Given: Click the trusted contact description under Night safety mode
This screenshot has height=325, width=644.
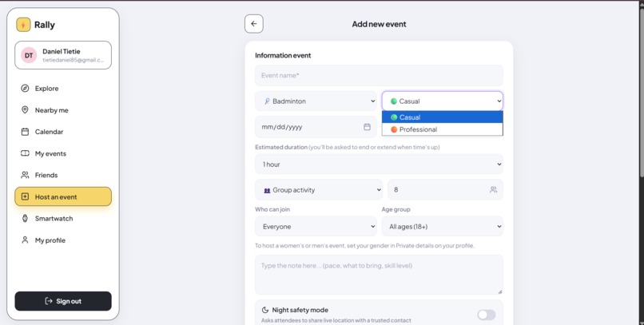Looking at the screenshot, I should tap(336, 320).
